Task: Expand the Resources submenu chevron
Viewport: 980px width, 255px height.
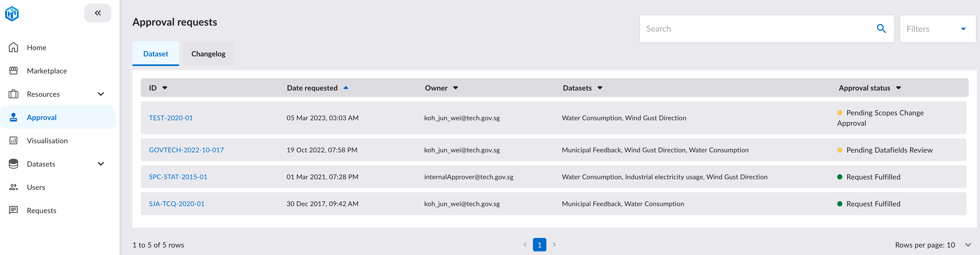Action: coord(101,94)
